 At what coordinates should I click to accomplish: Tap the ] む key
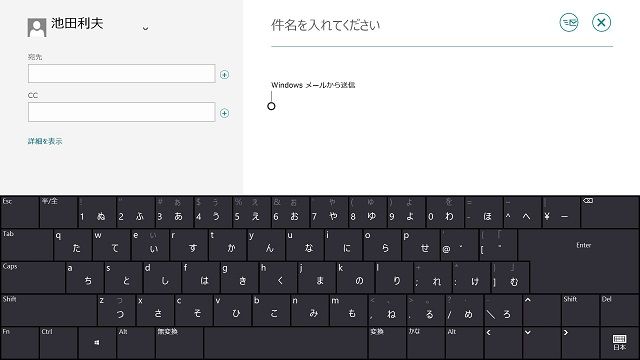point(509,277)
